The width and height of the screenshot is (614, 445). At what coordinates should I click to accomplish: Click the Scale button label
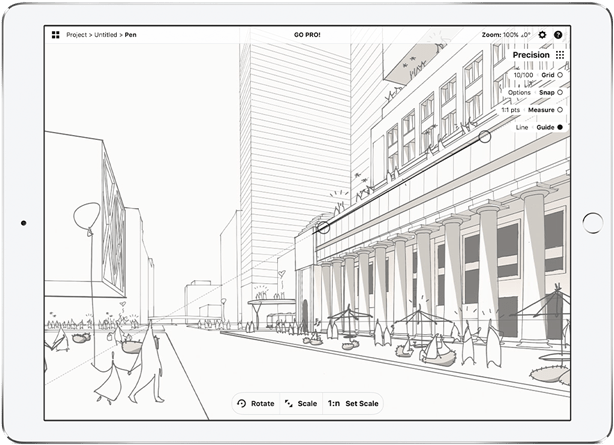[x=307, y=403]
